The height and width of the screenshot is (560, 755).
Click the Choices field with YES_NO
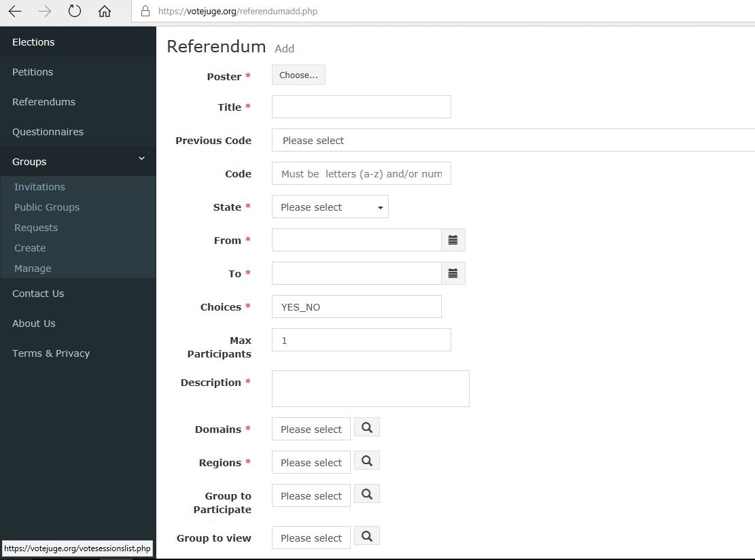[x=356, y=307]
